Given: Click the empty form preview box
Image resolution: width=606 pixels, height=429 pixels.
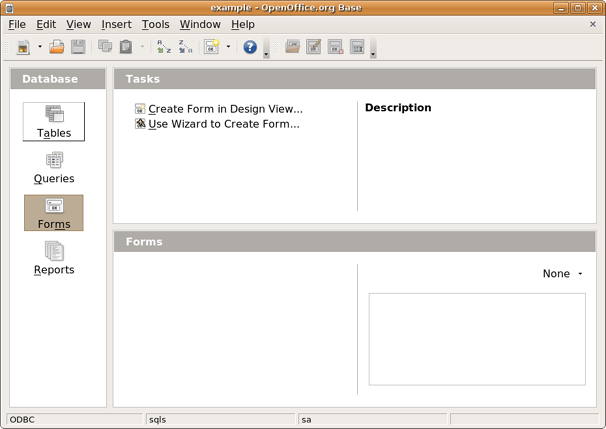Looking at the screenshot, I should [477, 339].
